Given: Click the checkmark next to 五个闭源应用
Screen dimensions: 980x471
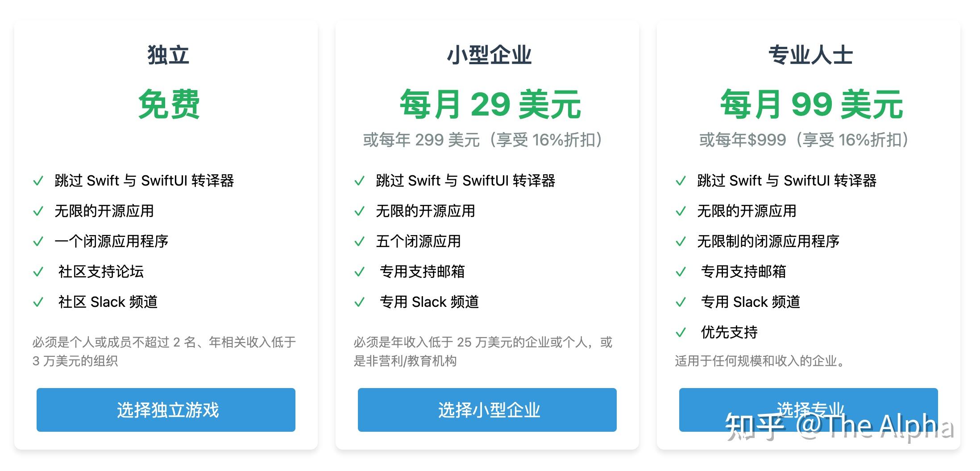Looking at the screenshot, I should coord(359,242).
